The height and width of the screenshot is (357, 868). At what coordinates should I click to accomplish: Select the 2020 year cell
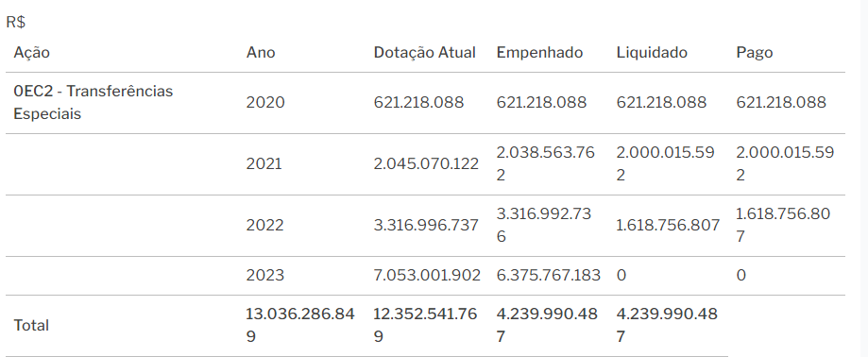click(x=265, y=102)
